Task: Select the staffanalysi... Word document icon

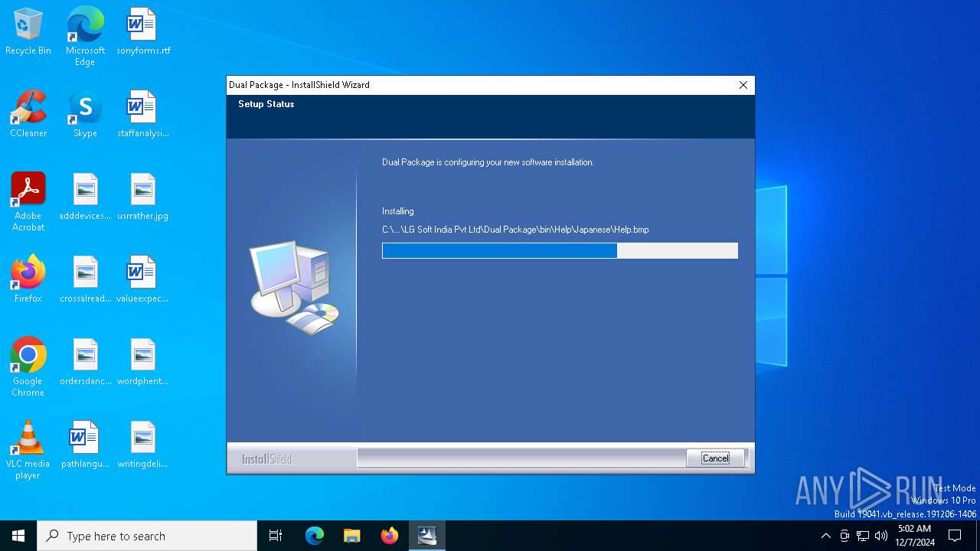Action: coord(143,114)
